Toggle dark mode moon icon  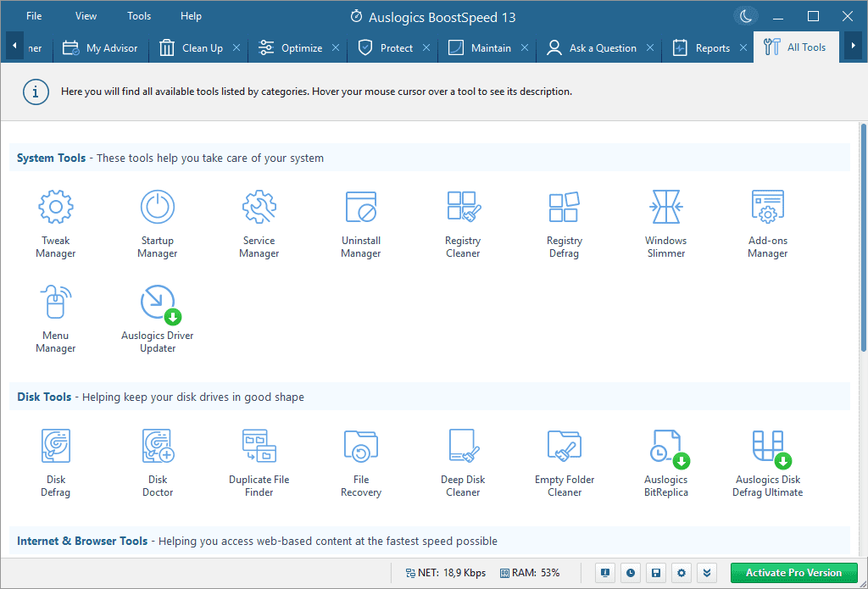[746, 17]
